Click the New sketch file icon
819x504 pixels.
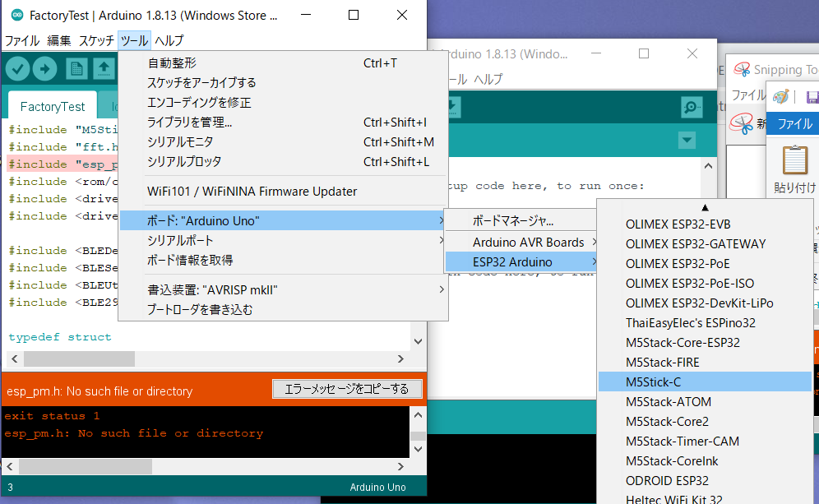76,68
